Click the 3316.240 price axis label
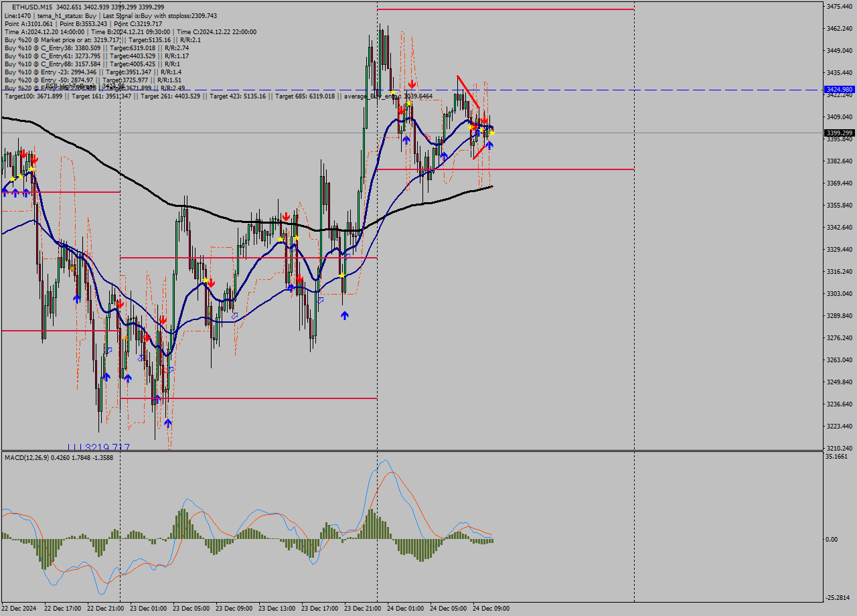The height and width of the screenshot is (616, 857). click(x=840, y=271)
